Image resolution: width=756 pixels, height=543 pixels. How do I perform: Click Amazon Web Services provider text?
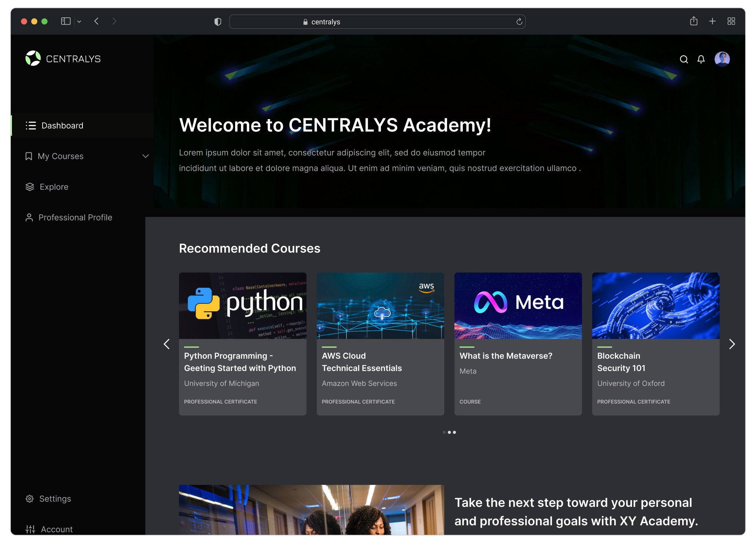(x=359, y=383)
